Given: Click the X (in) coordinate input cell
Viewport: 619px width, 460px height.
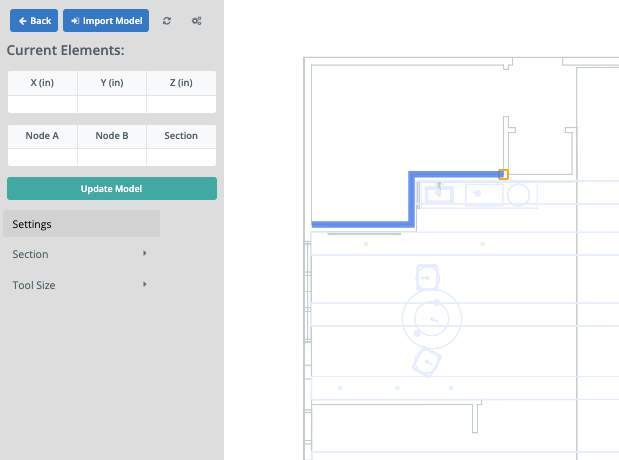Looking at the screenshot, I should click(x=42, y=104).
